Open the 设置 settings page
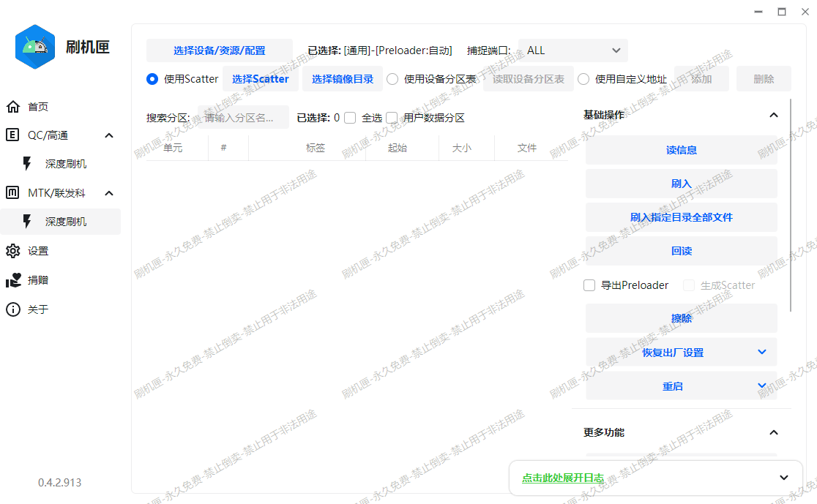 click(x=40, y=251)
